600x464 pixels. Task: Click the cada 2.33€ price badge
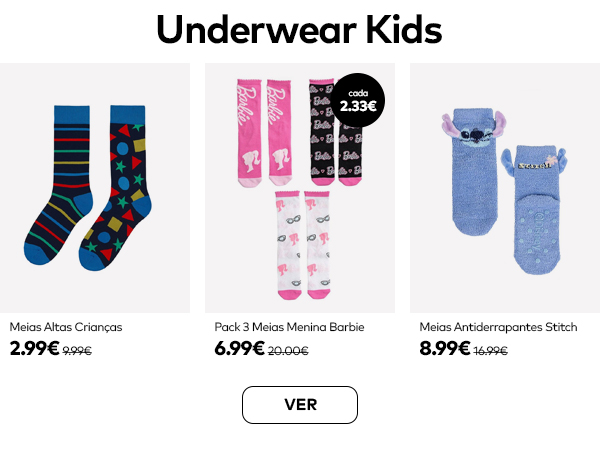pos(358,101)
